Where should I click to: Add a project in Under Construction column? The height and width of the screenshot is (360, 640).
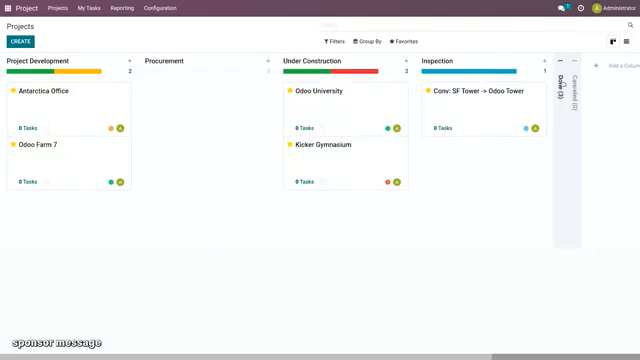tap(406, 61)
